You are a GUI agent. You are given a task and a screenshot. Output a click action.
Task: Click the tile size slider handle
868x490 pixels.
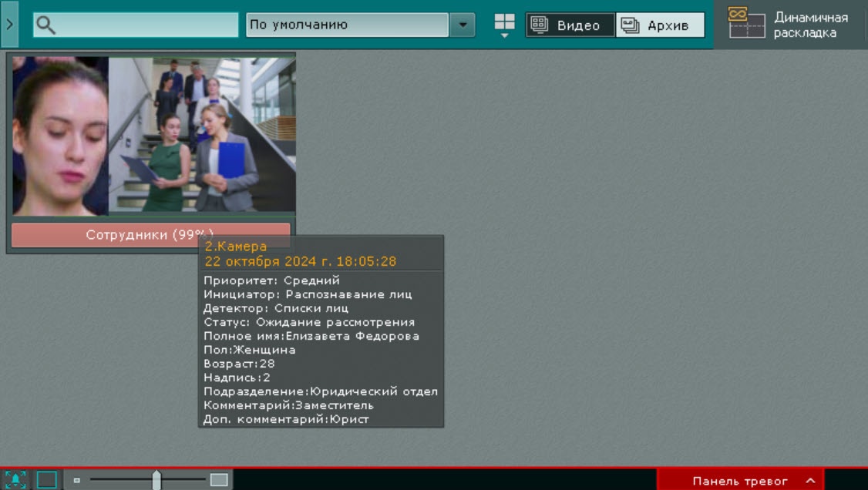[x=156, y=480]
